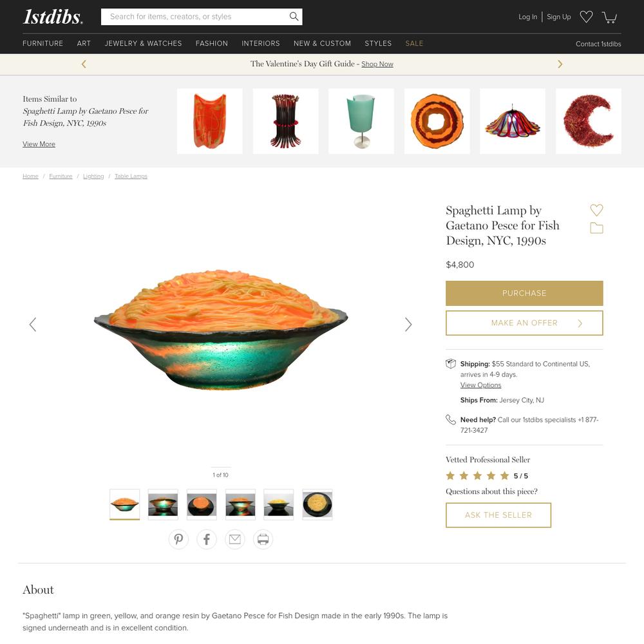644x644 pixels.
Task: Click Make an Offer button
Action: coord(524,323)
